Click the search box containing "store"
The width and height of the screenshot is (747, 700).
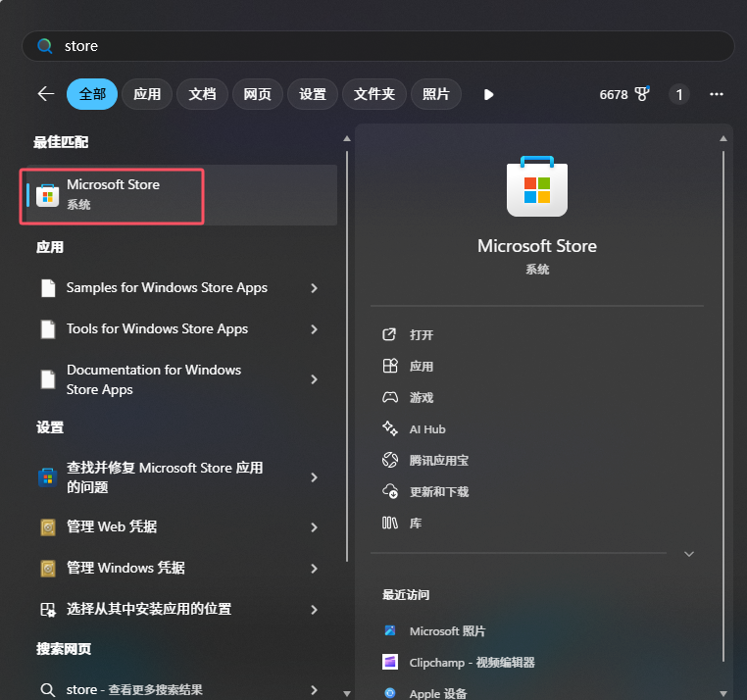(x=377, y=46)
